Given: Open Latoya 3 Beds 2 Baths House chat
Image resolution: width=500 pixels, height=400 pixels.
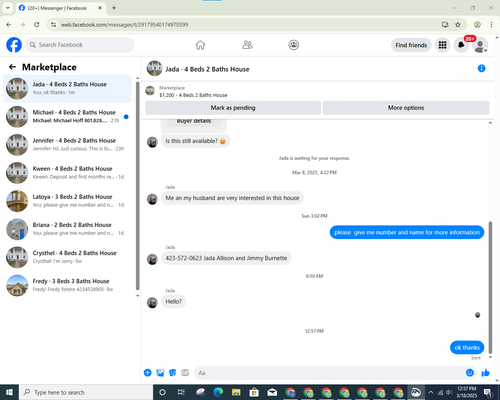Looking at the screenshot, I should [x=67, y=201].
